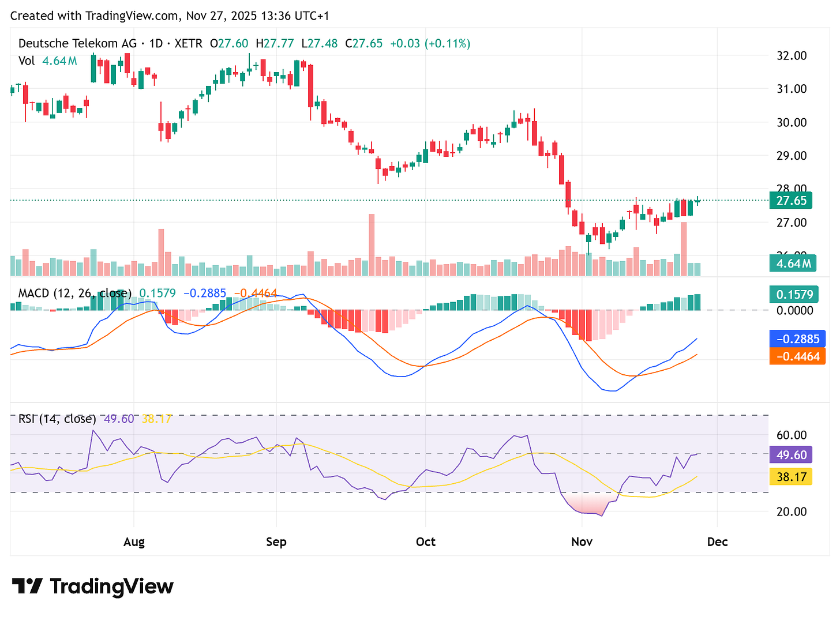Select the Dec label on the time axis
The height and width of the screenshot is (617, 840).
click(718, 542)
